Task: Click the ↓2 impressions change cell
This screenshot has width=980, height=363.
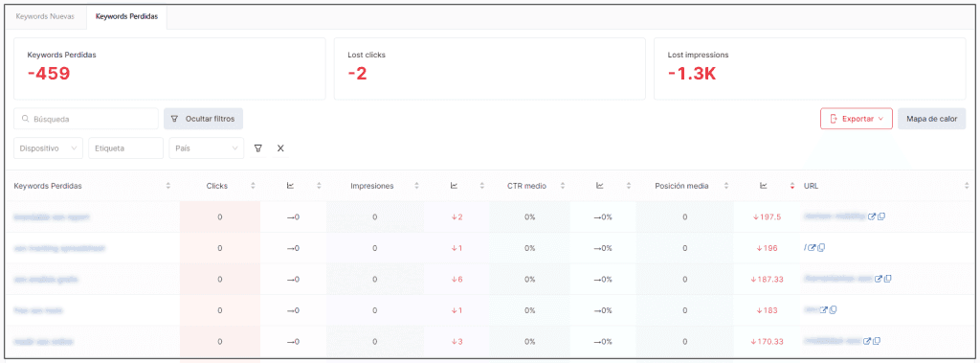Action: click(457, 217)
